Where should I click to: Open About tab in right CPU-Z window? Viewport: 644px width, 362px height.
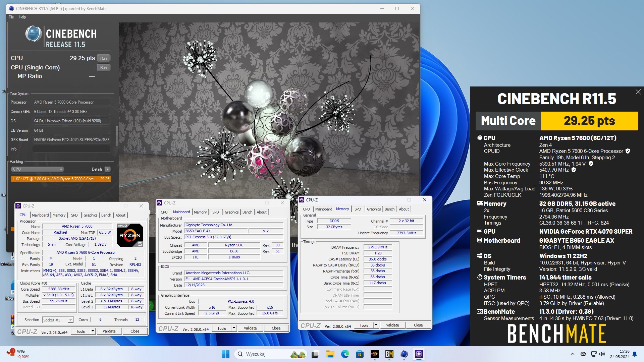point(404,209)
